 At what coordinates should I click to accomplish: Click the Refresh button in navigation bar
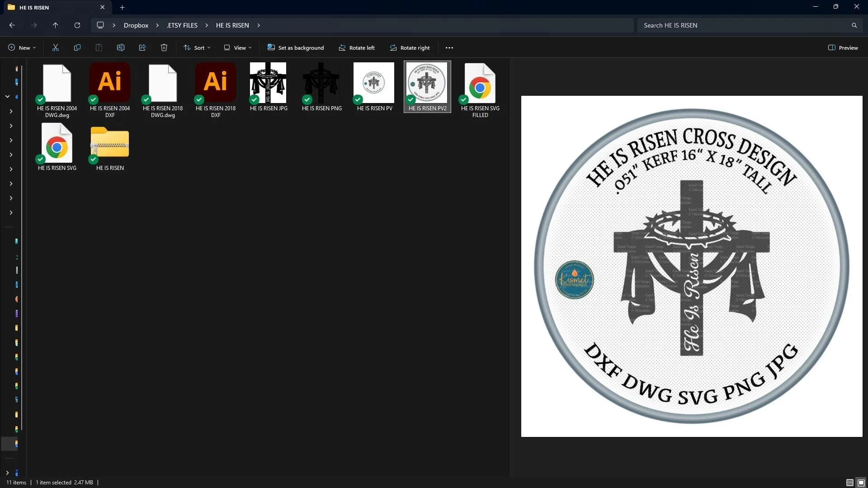(x=77, y=25)
